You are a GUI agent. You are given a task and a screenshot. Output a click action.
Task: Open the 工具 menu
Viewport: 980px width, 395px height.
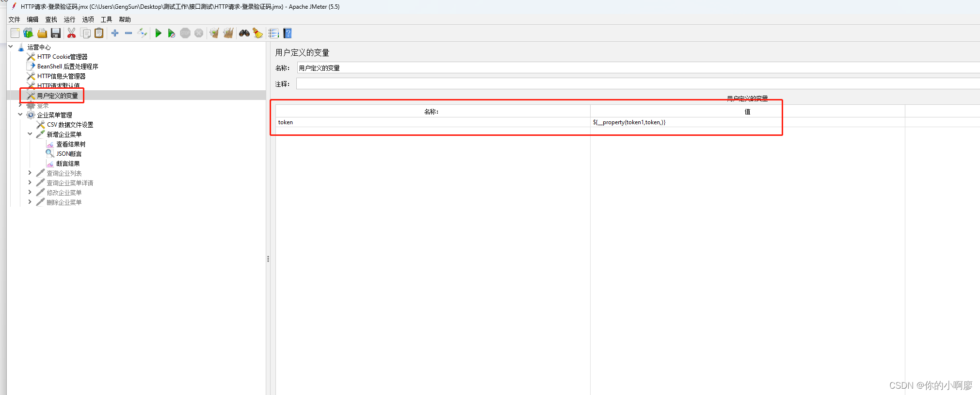(x=106, y=19)
